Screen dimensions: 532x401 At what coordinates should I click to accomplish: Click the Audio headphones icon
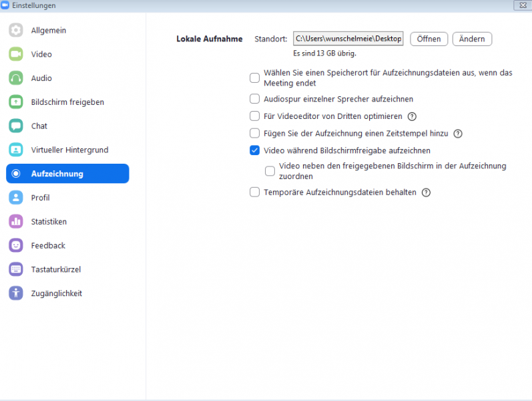click(x=15, y=78)
